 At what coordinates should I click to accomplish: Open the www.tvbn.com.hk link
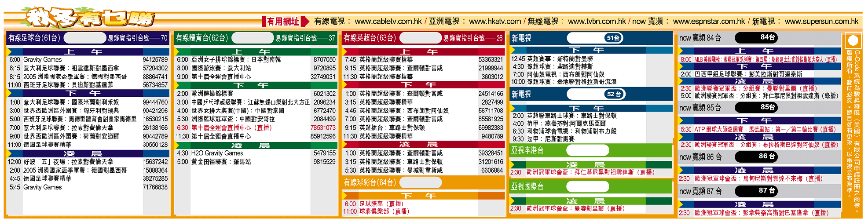pos(597,21)
